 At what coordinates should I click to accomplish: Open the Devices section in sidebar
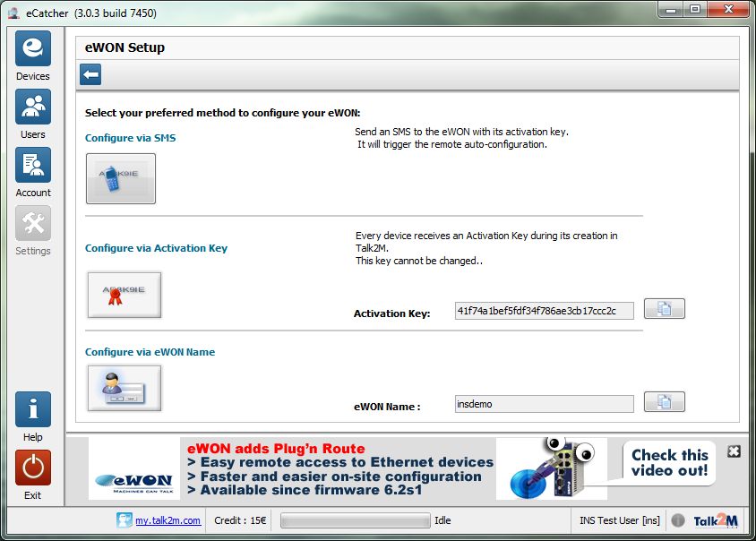tap(33, 48)
